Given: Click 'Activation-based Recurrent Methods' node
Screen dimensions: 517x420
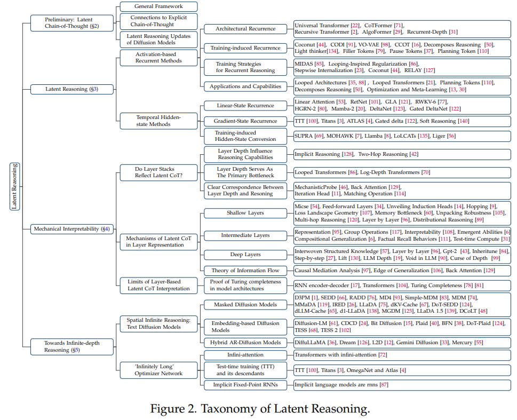Looking at the screenshot, I should tap(158, 58).
